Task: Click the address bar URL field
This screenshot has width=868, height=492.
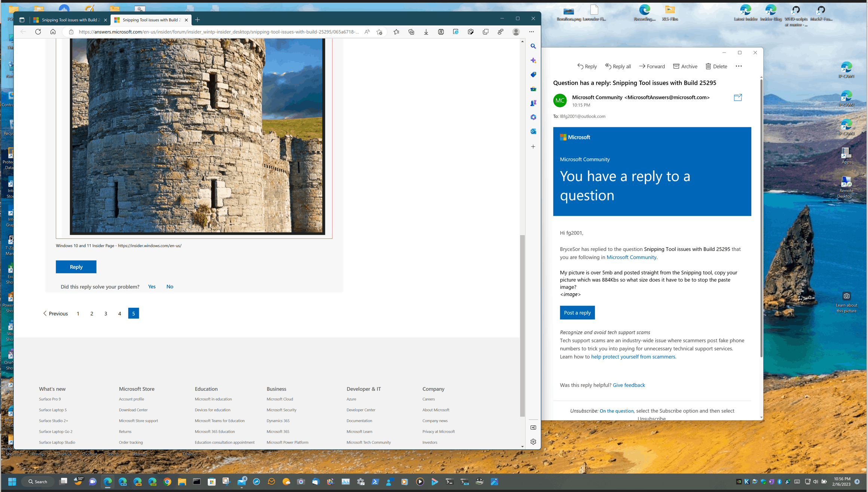Action: click(218, 32)
